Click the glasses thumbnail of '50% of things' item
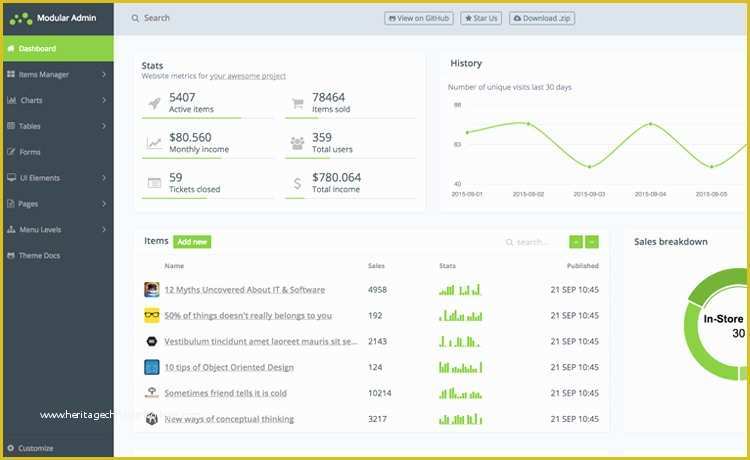Image resolution: width=750 pixels, height=460 pixels. pos(152,315)
